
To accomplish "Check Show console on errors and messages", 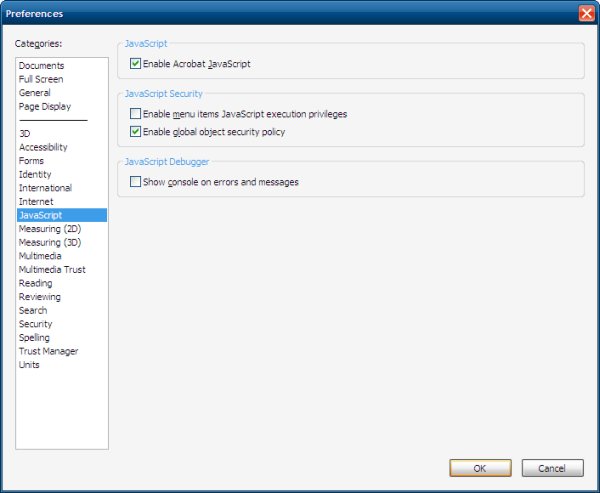I will click(x=135, y=181).
